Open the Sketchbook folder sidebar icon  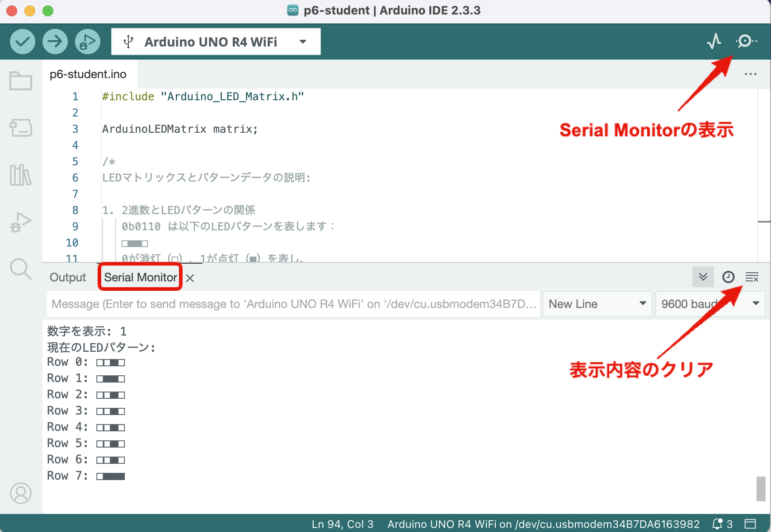click(21, 81)
